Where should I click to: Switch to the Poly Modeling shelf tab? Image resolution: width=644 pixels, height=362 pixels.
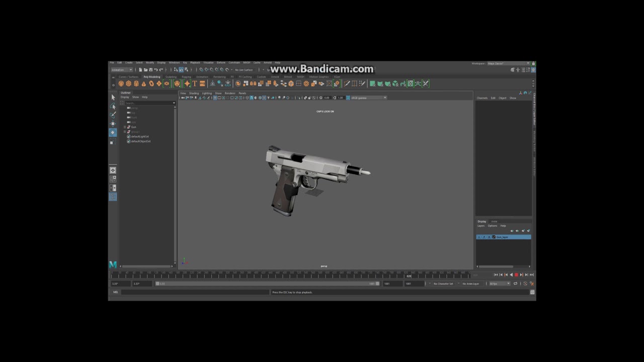151,77
